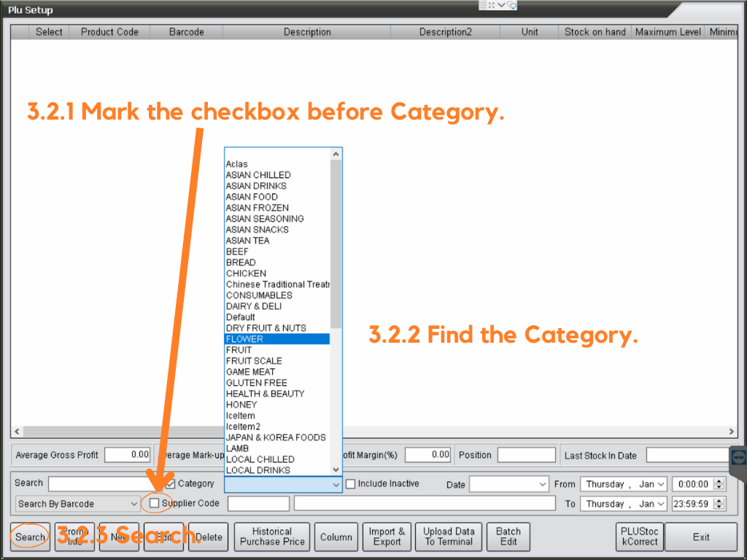Click the remote monitor icon at top

511,5
